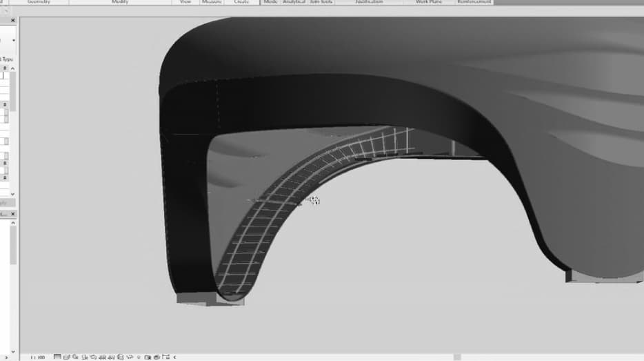Toggle the Highlight Displacement Sets icon
The width and height of the screenshot is (644, 361).
(x=166, y=357)
